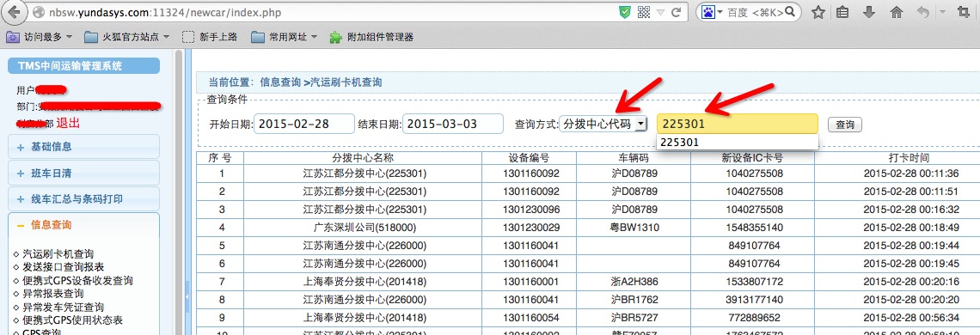Click device number 1301160001
980x335 pixels.
point(531,282)
